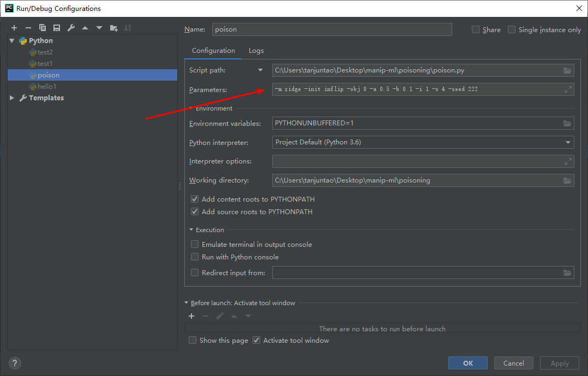The width and height of the screenshot is (588, 376).
Task: Toggle Emulate terminal in output console
Action: click(195, 245)
